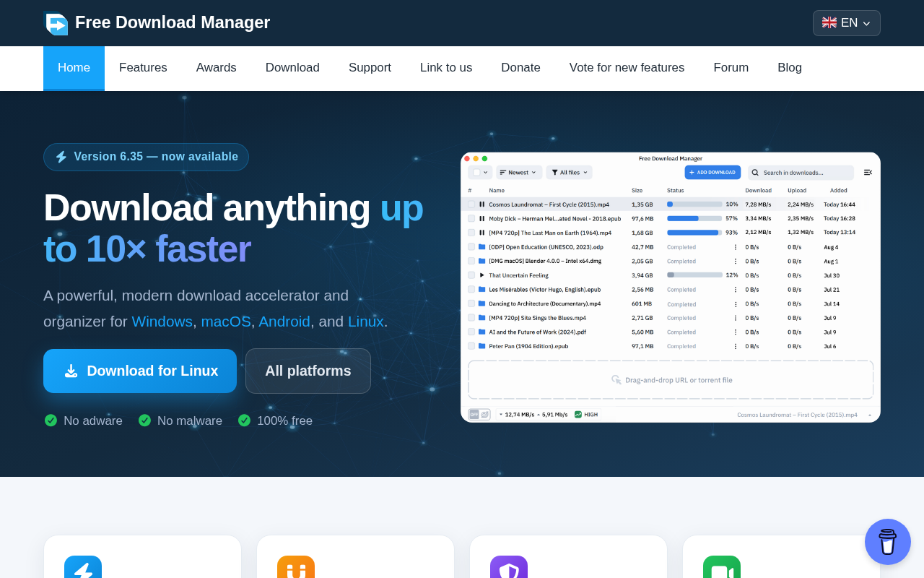Image resolution: width=924 pixels, height=578 pixels.
Task: Check the Cosmos Laundromat row checkbox
Action: tap(471, 204)
